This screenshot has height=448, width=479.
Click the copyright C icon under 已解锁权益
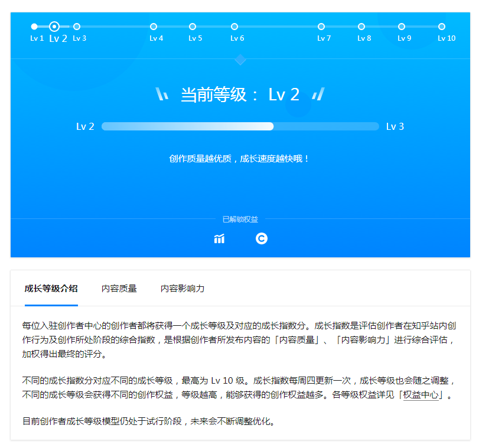coord(262,238)
